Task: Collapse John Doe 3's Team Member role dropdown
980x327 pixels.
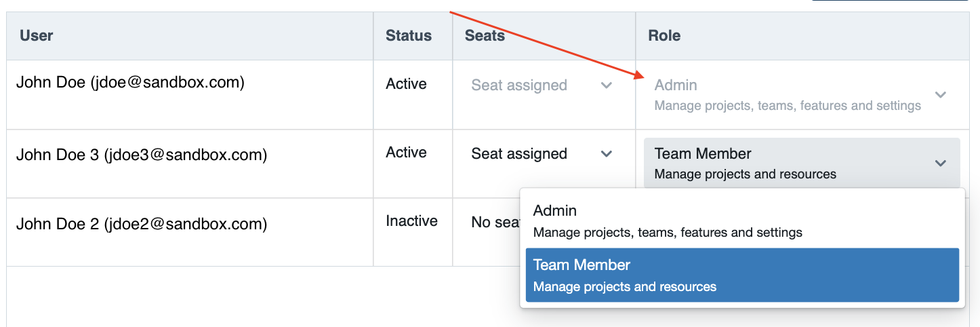Action: point(802,163)
